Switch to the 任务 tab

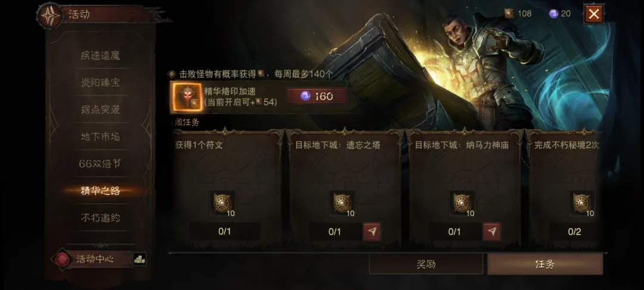[x=545, y=264]
